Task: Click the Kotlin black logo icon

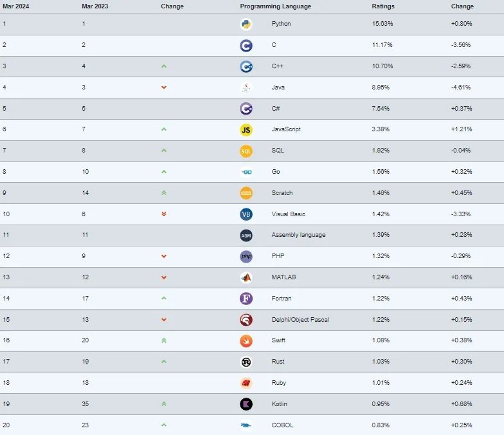Action: click(246, 404)
